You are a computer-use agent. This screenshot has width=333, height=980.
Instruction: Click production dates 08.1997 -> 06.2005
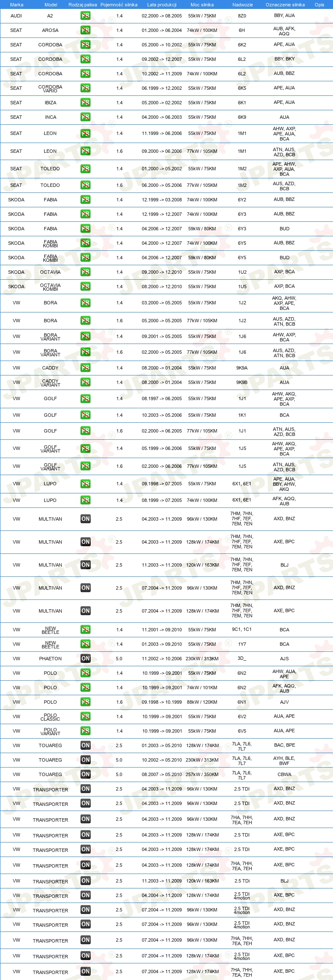coord(162,398)
